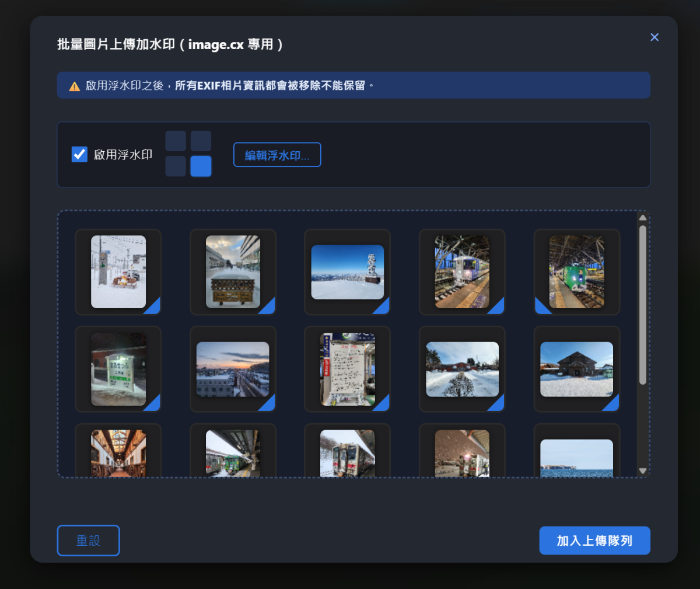Select the highlighted bottom-right watermark position
The image size is (700, 589).
tap(201, 166)
